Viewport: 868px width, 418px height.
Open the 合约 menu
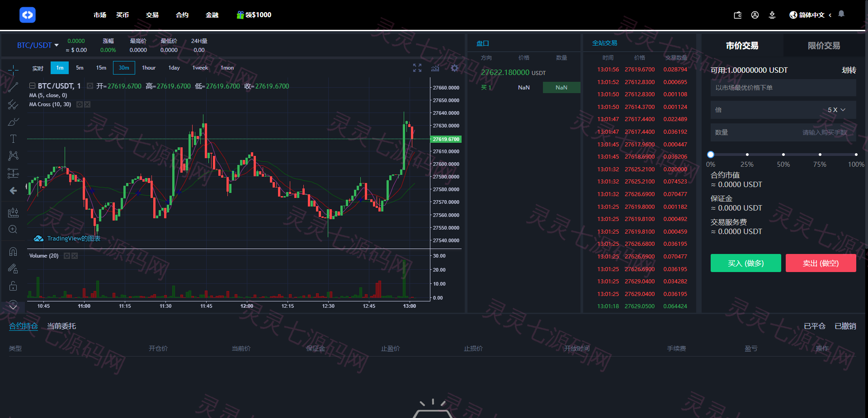182,15
